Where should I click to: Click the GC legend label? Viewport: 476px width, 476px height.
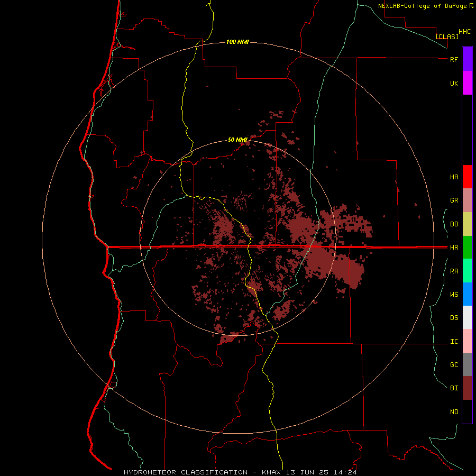click(x=454, y=364)
